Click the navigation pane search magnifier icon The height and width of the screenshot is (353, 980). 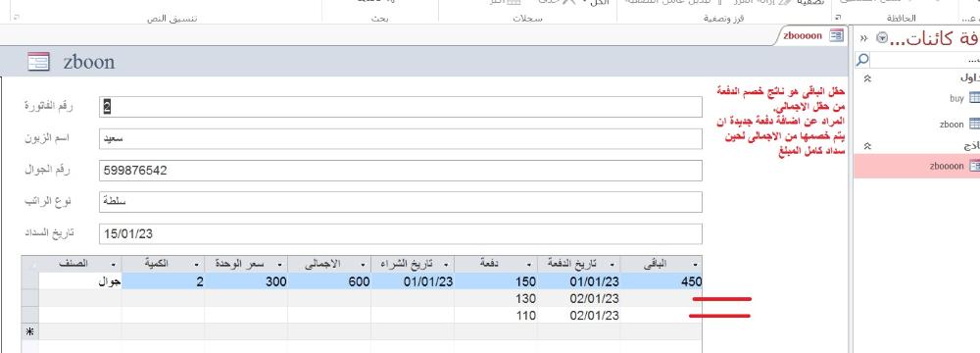(861, 60)
